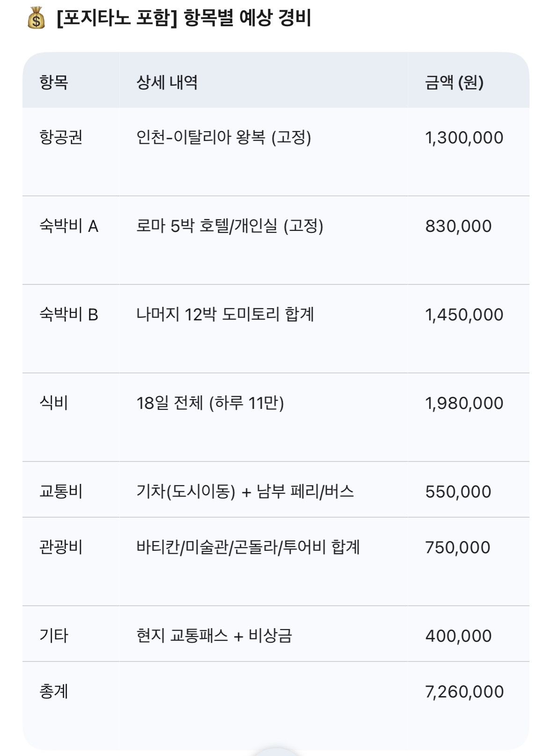Click the money bag emoji icon

point(36,19)
